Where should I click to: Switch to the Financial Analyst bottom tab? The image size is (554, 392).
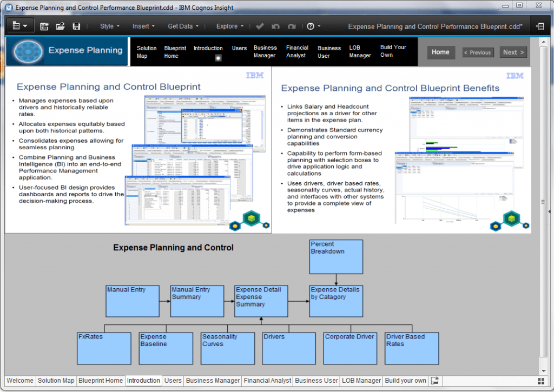coord(267,381)
